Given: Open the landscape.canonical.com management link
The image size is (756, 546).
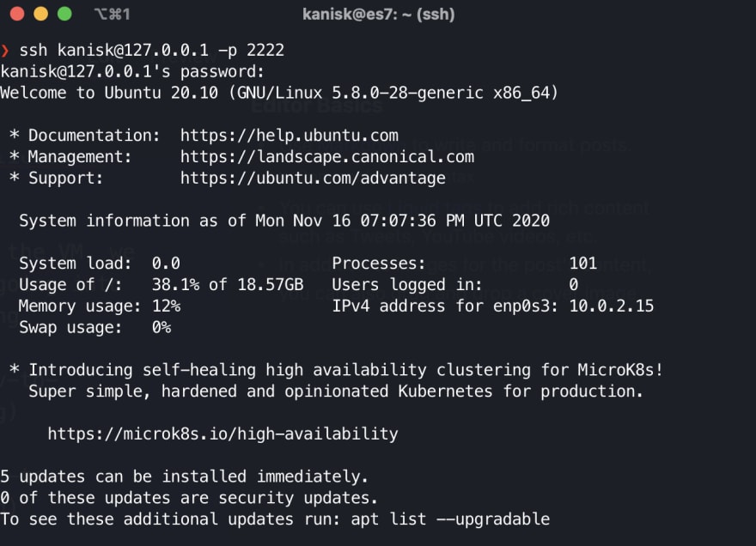Looking at the screenshot, I should point(327,156).
